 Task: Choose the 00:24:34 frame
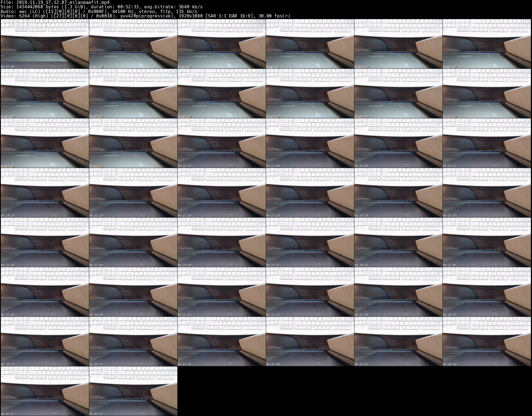click(398, 193)
